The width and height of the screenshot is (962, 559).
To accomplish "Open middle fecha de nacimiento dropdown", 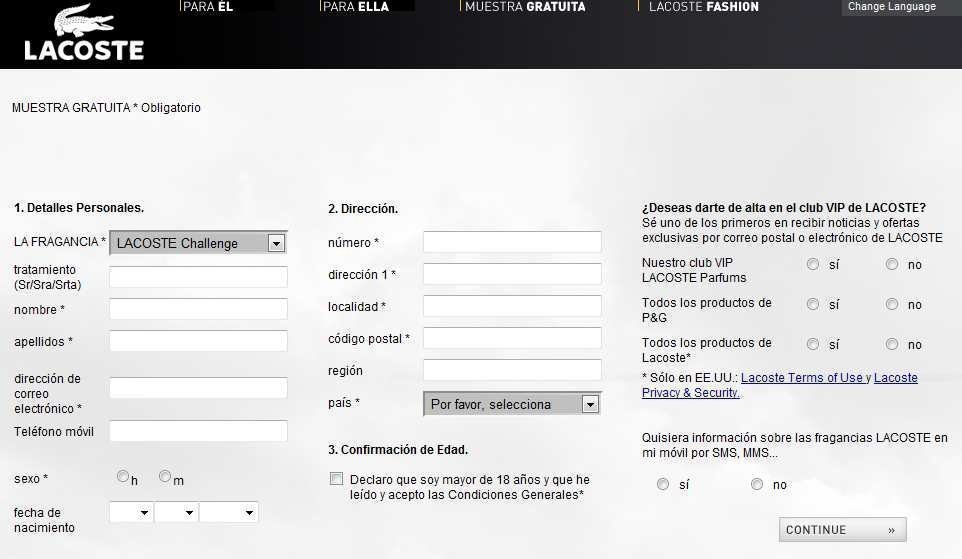I will 176,512.
